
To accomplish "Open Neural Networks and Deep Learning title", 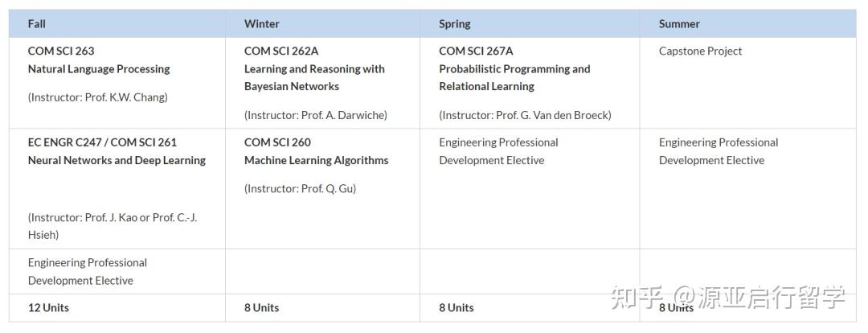I will click(117, 160).
